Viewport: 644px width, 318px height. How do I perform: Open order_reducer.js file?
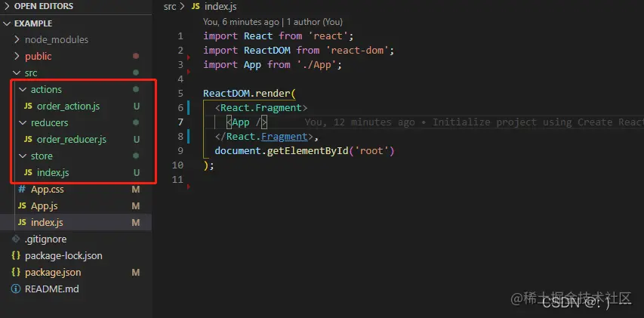72,140
